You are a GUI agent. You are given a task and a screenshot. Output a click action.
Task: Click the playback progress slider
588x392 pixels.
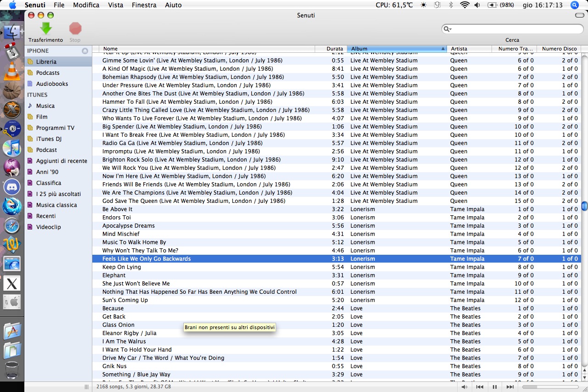[549, 387]
